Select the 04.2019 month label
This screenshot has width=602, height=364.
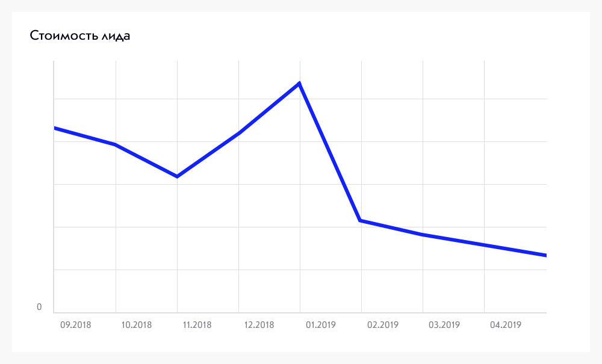tap(506, 325)
